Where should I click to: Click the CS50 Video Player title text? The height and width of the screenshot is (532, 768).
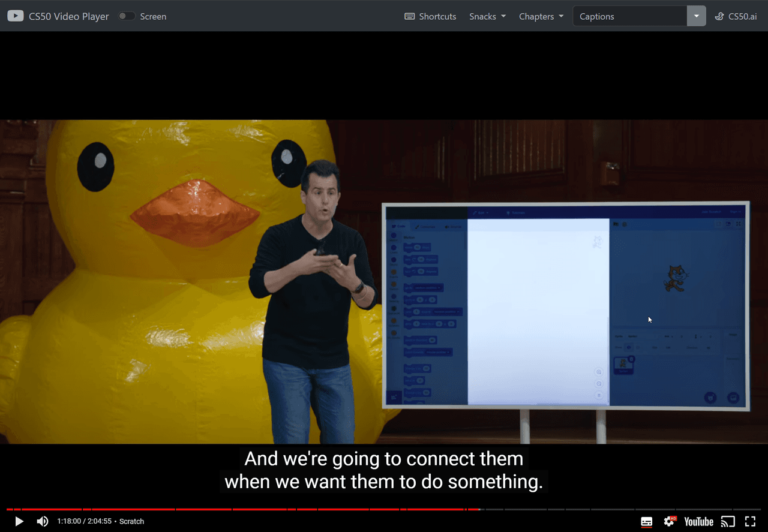click(69, 16)
